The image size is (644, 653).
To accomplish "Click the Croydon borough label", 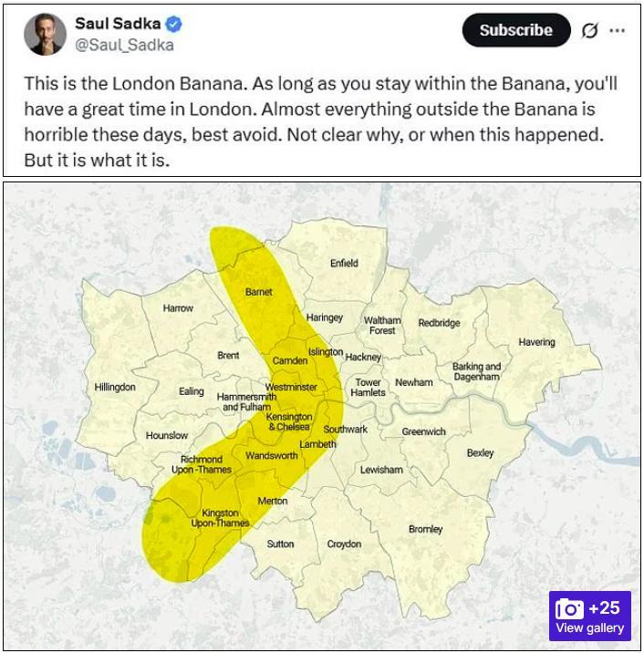I will (344, 544).
